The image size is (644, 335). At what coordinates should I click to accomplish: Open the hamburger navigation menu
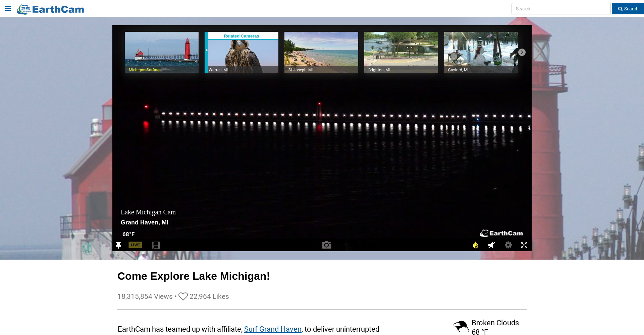point(8,9)
